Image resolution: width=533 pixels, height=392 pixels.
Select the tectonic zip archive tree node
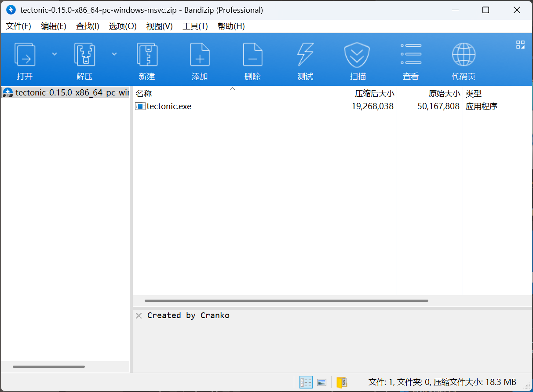66,92
